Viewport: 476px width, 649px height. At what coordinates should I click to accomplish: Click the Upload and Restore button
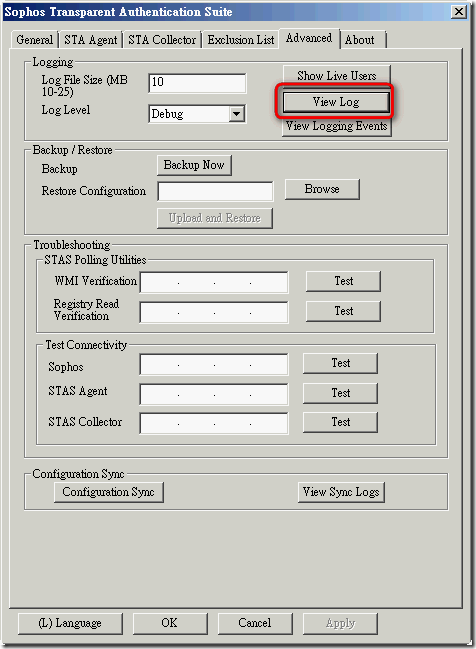tap(214, 218)
